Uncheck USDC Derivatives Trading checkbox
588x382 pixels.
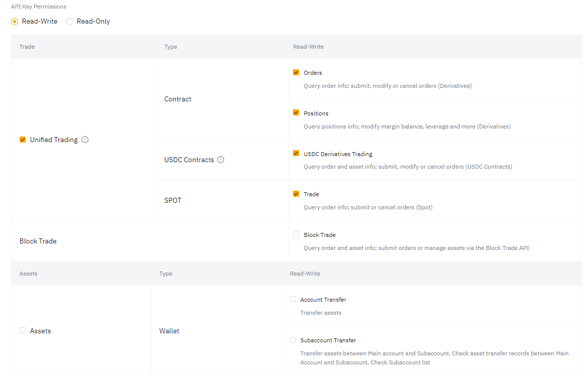[x=296, y=153]
